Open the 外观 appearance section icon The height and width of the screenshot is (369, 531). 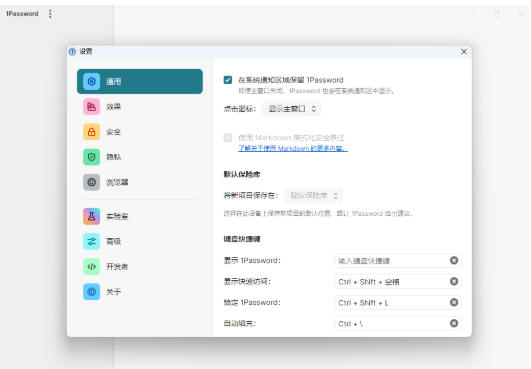coord(91,107)
